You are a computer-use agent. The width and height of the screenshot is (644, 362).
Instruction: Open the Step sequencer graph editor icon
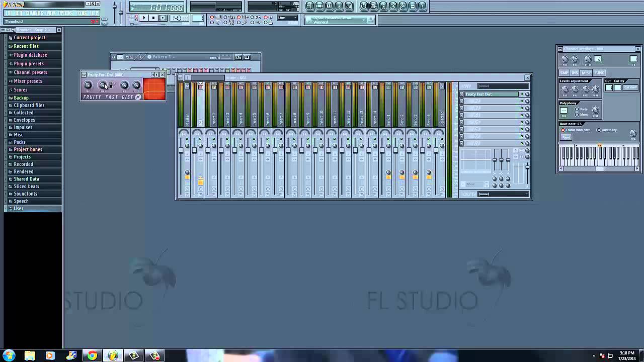pos(238,57)
